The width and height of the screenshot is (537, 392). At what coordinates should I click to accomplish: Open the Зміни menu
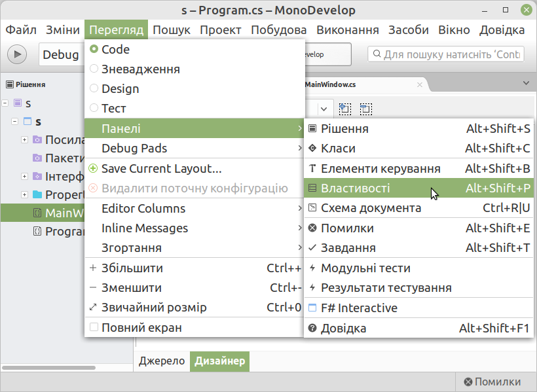click(63, 30)
